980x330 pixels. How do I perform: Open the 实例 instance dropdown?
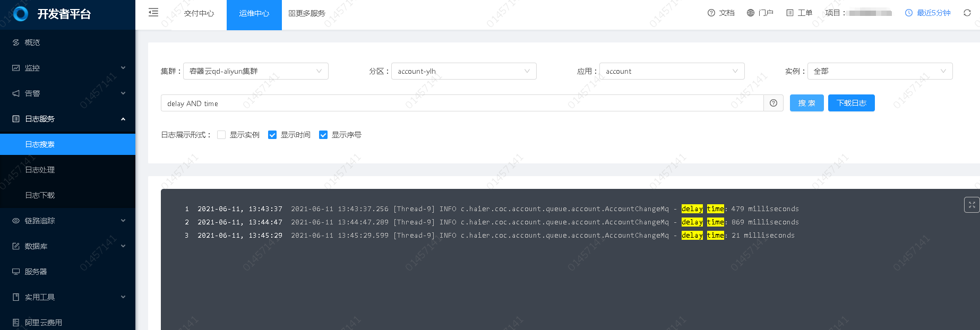[880, 71]
